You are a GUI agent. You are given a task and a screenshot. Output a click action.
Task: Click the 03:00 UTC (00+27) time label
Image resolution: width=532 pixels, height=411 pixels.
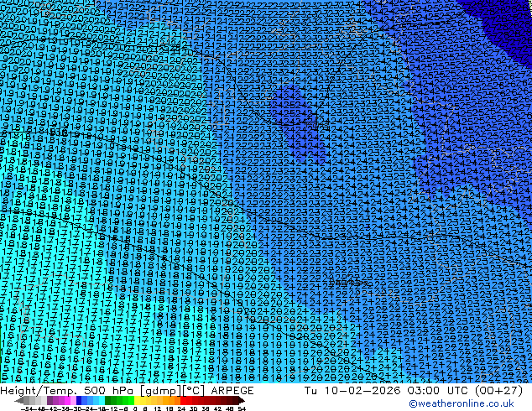pyautogui.click(x=465, y=391)
